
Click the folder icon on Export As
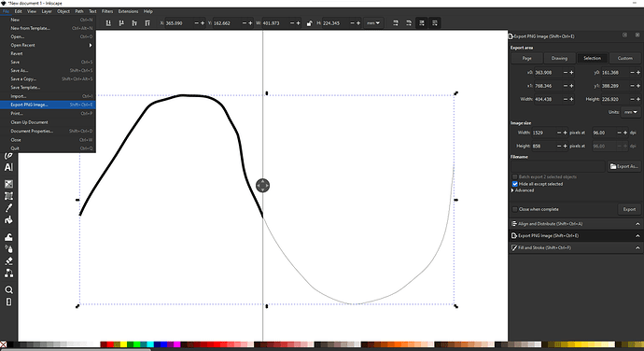[613, 166]
